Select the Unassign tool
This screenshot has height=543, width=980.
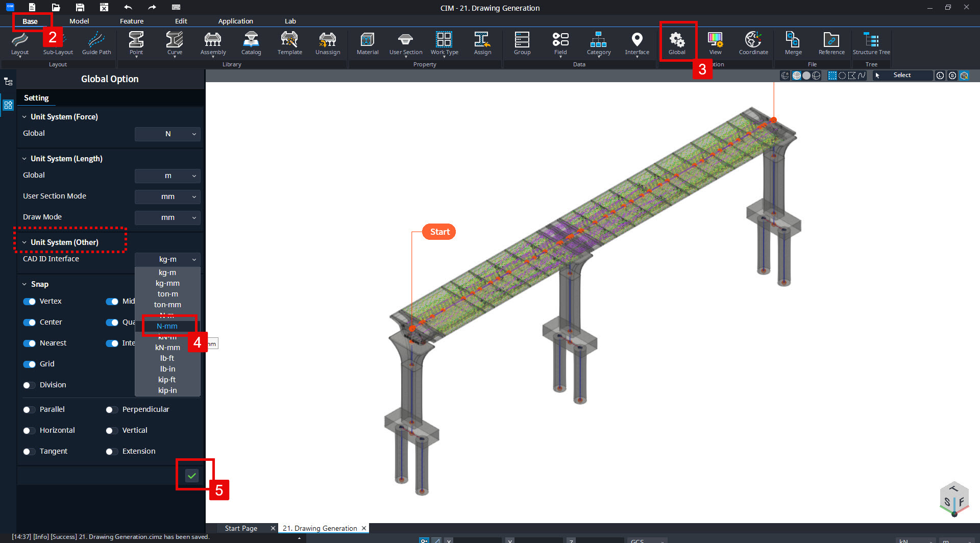click(327, 43)
